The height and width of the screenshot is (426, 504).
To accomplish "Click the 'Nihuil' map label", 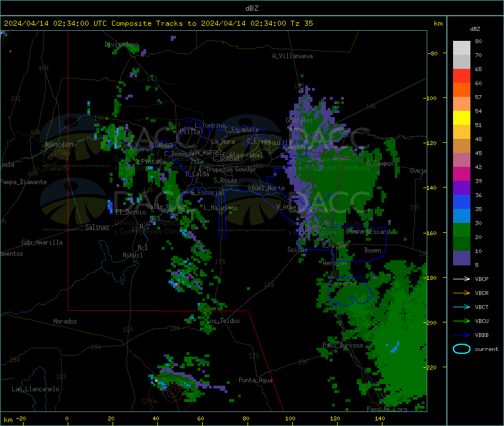I will click(x=132, y=255).
